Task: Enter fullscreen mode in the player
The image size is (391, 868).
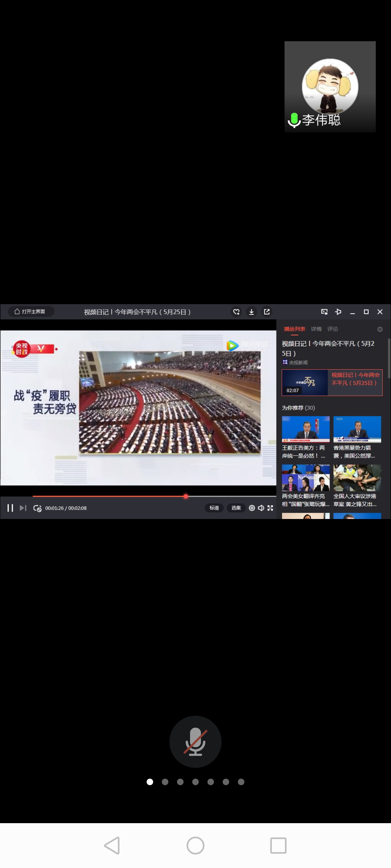Action: (270, 508)
